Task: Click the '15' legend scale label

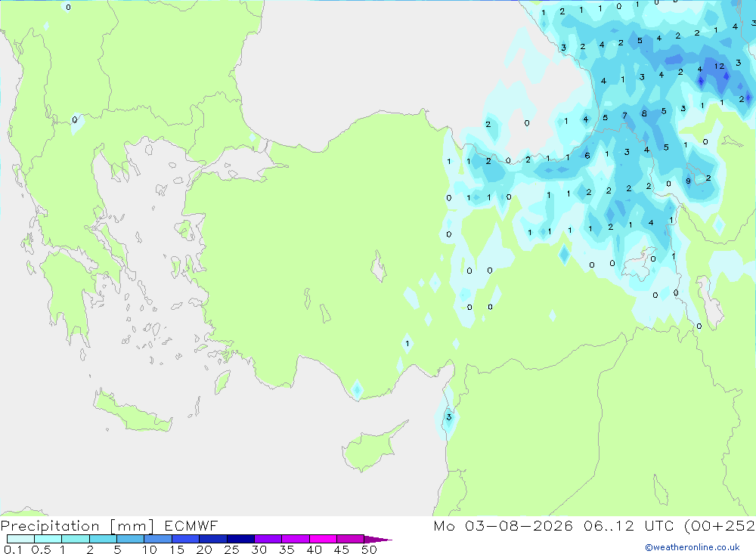Action: point(177,549)
